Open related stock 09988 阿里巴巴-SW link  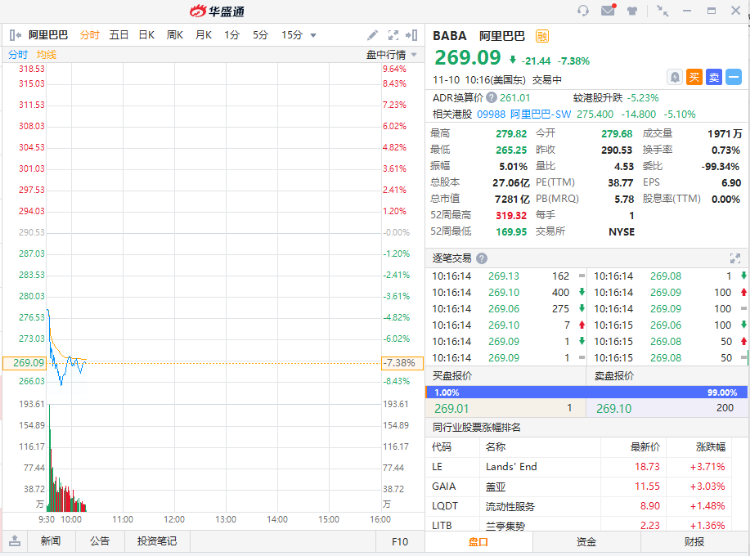(541, 114)
